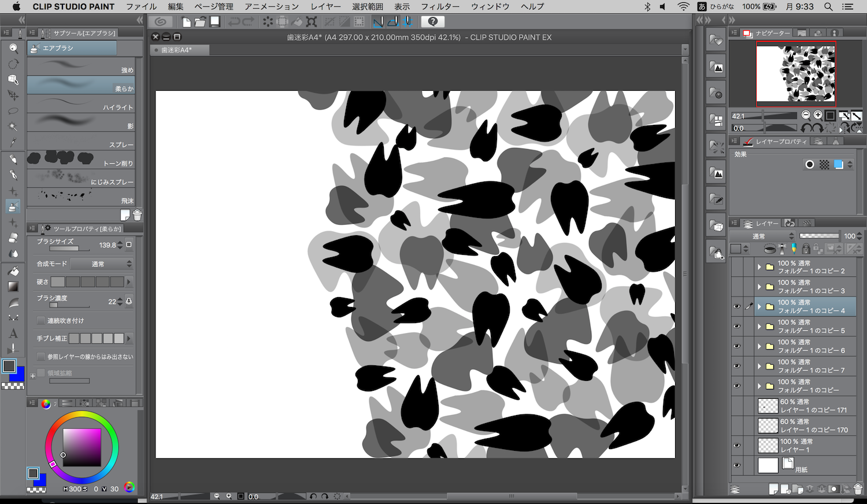This screenshot has height=504, width=867.
Task: Toggle layer lock icon in Layers panel
Action: 806,249
